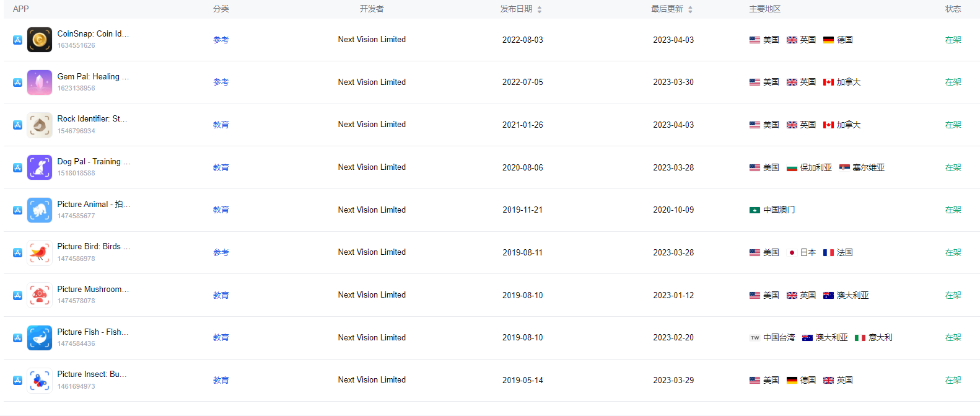Image resolution: width=980 pixels, height=416 pixels.
Task: Click the 教育 category link for Rock Identifier
Action: click(x=221, y=125)
